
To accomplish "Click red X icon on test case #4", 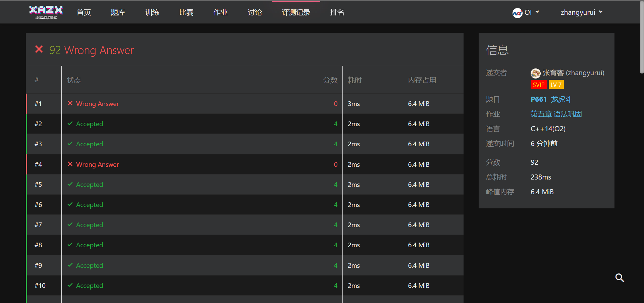I will [70, 164].
